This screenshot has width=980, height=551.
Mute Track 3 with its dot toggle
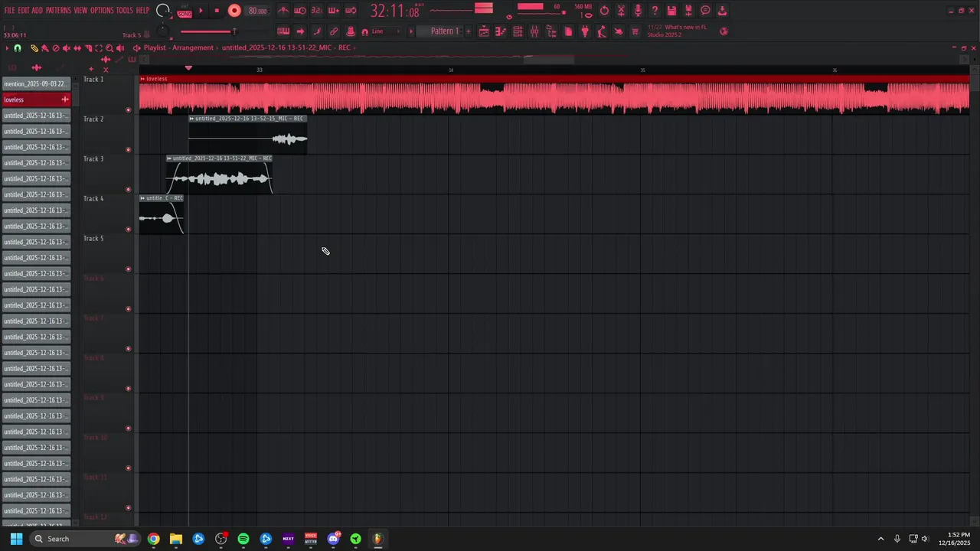(128, 190)
